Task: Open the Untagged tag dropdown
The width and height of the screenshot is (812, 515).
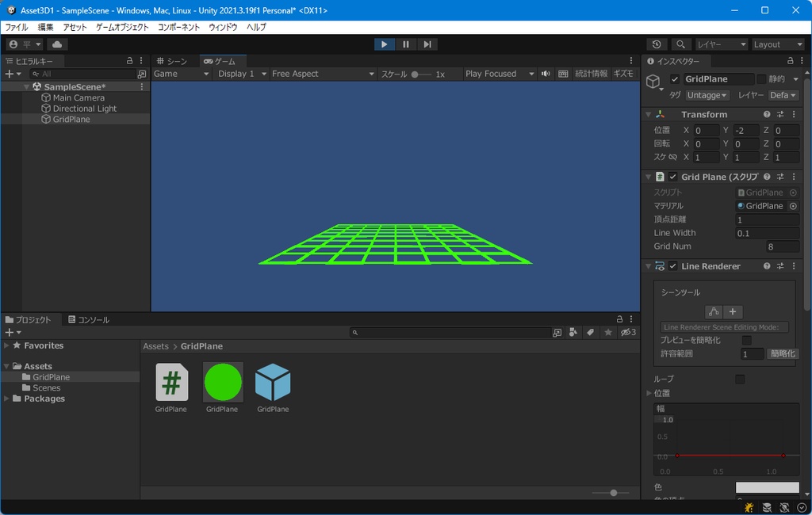Action: 707,95
